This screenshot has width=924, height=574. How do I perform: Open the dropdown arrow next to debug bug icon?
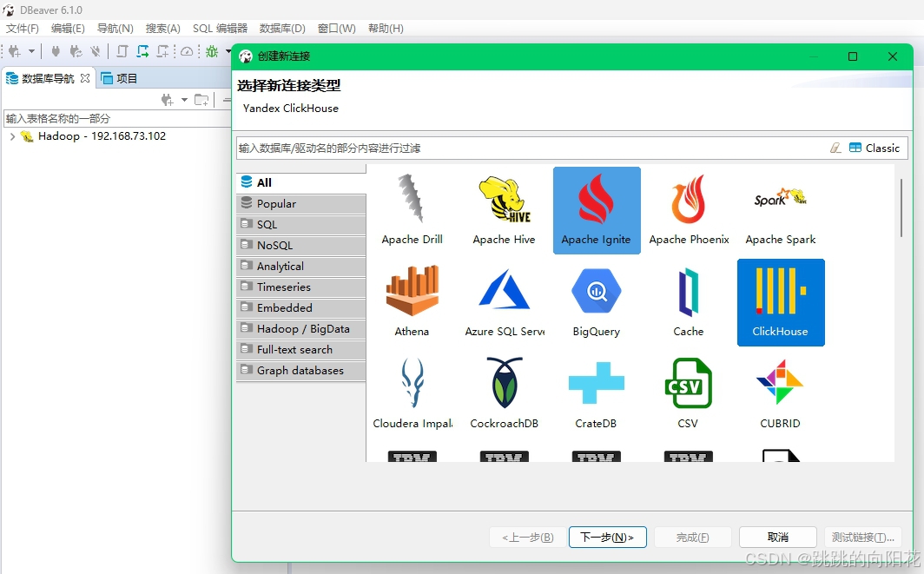(228, 52)
